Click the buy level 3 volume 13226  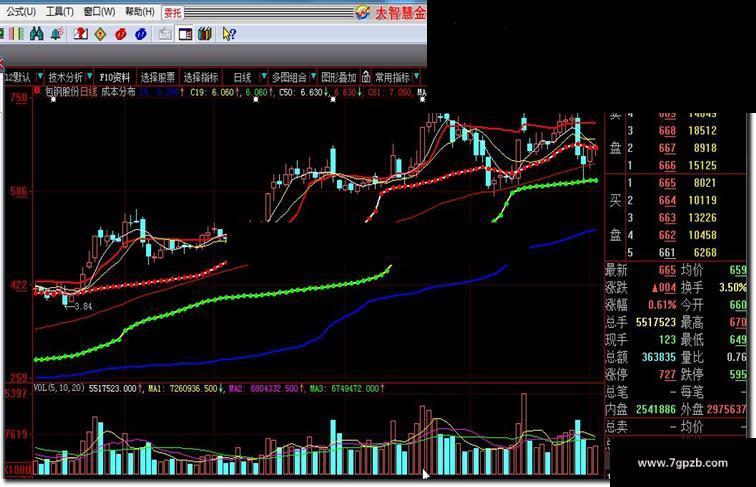[702, 217]
